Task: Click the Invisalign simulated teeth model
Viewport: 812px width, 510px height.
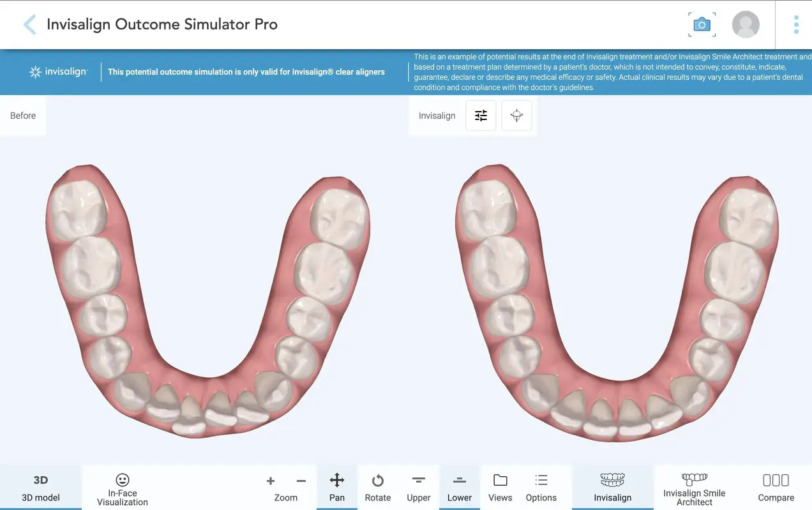Action: tap(617, 300)
